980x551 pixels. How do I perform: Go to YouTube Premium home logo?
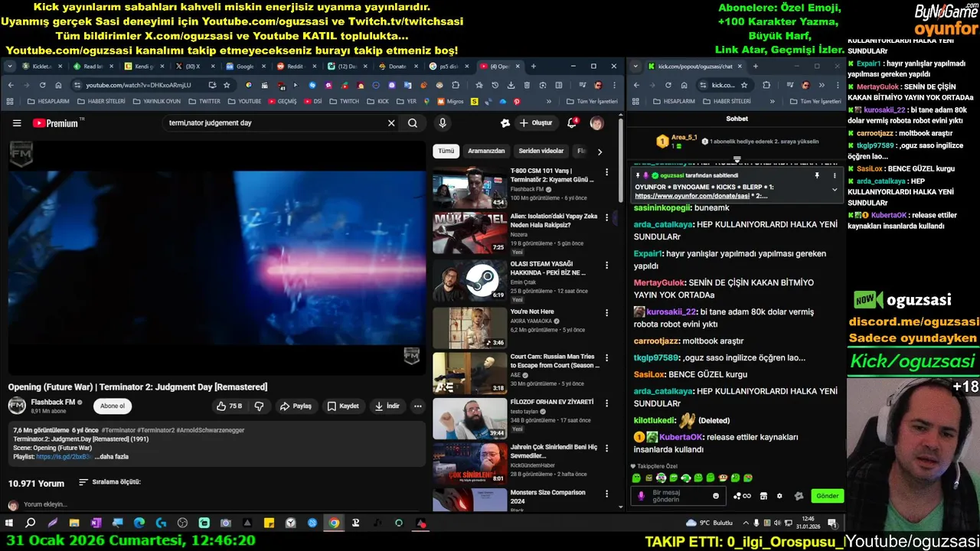pos(55,123)
